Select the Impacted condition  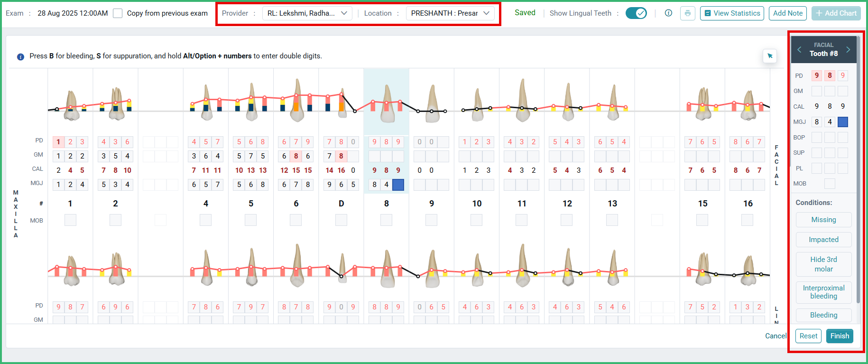click(x=824, y=240)
